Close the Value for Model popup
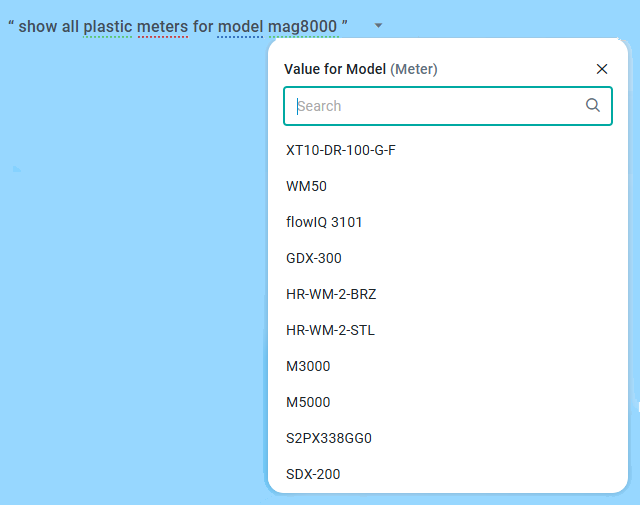The height and width of the screenshot is (505, 640). point(602,69)
